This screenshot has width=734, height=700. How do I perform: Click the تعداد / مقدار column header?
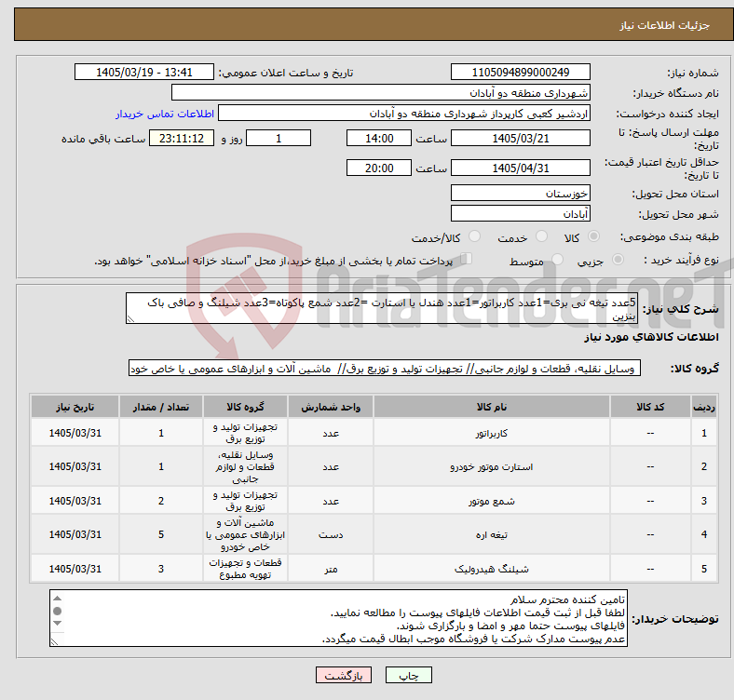(x=161, y=407)
